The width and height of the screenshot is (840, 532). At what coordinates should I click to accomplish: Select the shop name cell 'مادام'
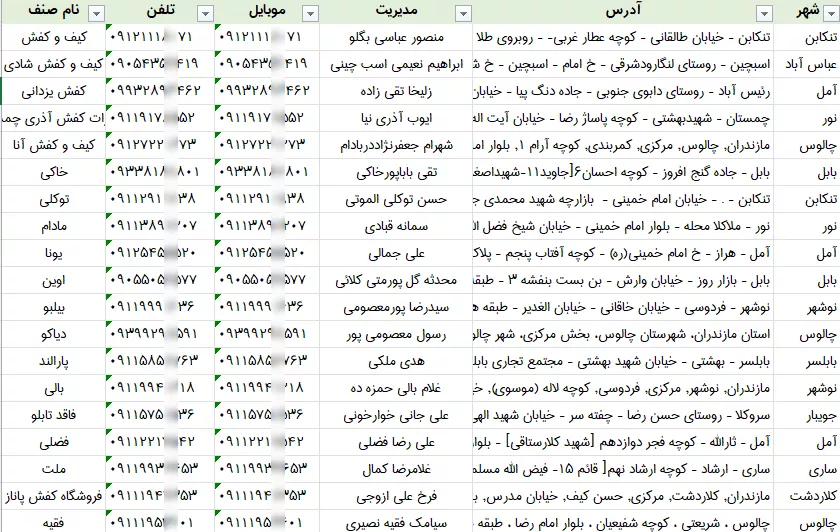[54, 227]
